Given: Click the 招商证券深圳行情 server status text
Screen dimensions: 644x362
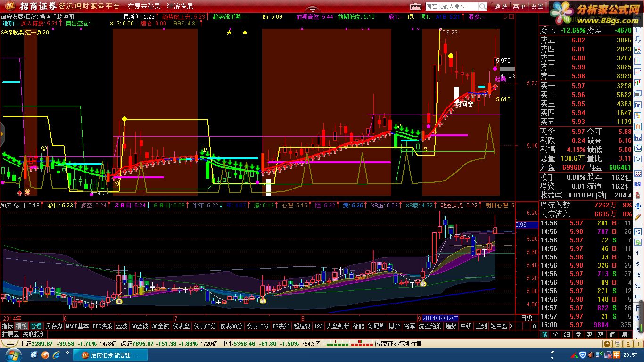Looking at the screenshot, I should click(399, 344).
